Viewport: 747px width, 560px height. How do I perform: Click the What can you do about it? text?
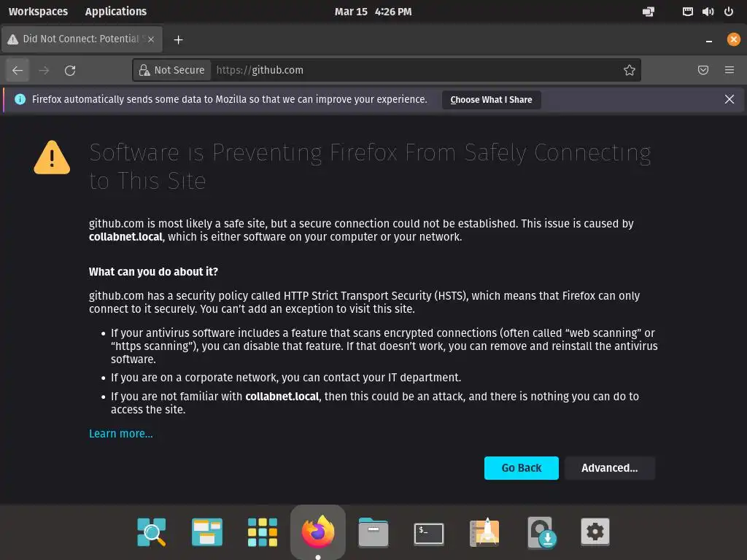153,271
